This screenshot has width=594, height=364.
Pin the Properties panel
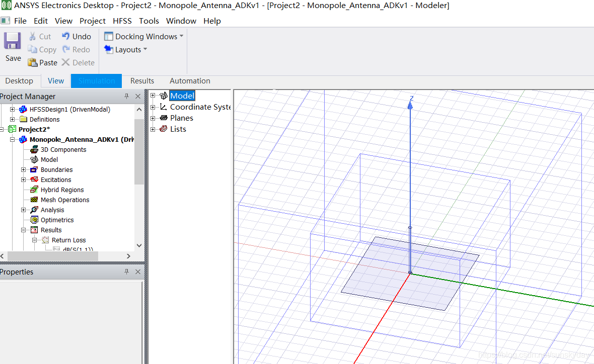126,271
